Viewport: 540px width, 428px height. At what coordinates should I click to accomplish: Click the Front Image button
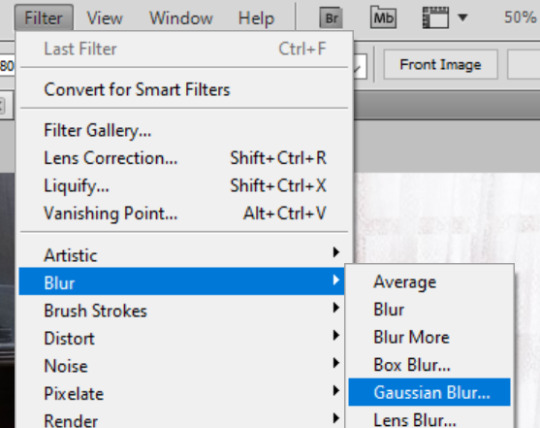(x=440, y=65)
